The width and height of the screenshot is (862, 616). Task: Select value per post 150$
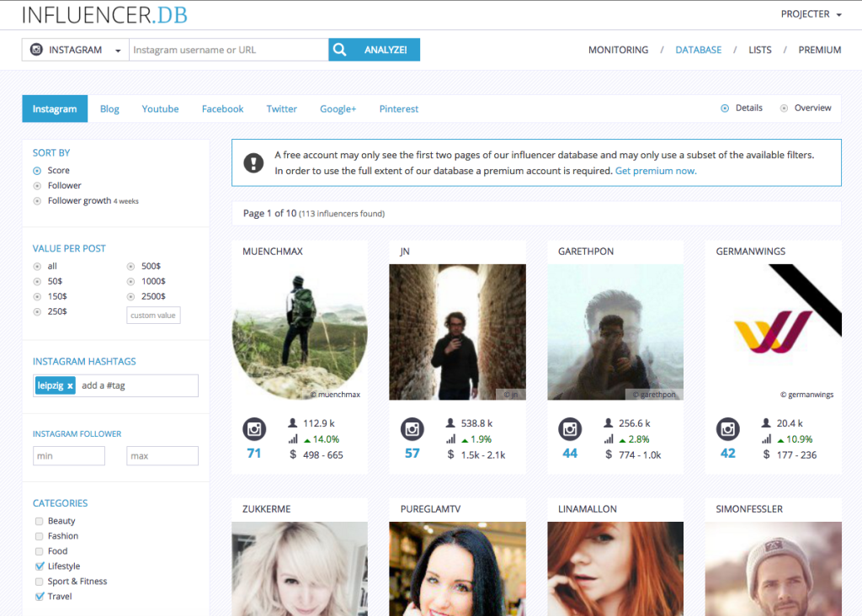point(37,297)
